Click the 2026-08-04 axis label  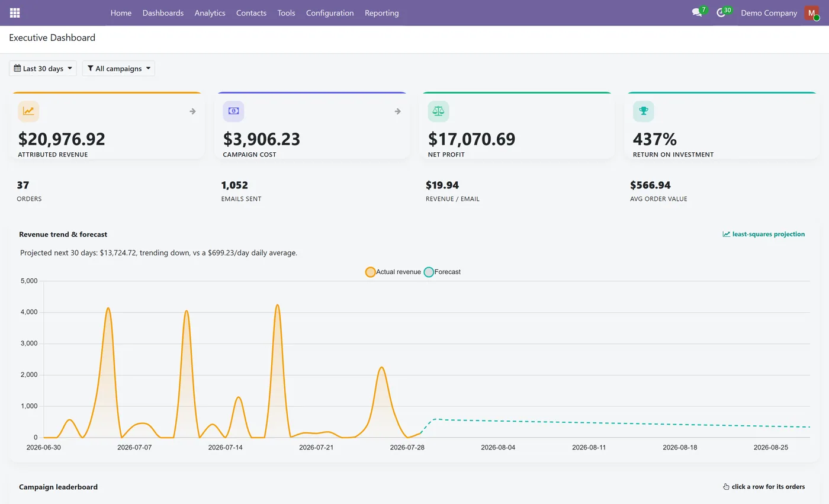[498, 448]
